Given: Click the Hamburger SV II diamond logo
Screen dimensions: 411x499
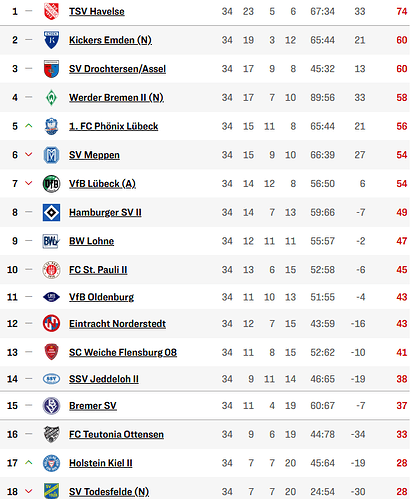Looking at the screenshot, I should coord(51,212).
